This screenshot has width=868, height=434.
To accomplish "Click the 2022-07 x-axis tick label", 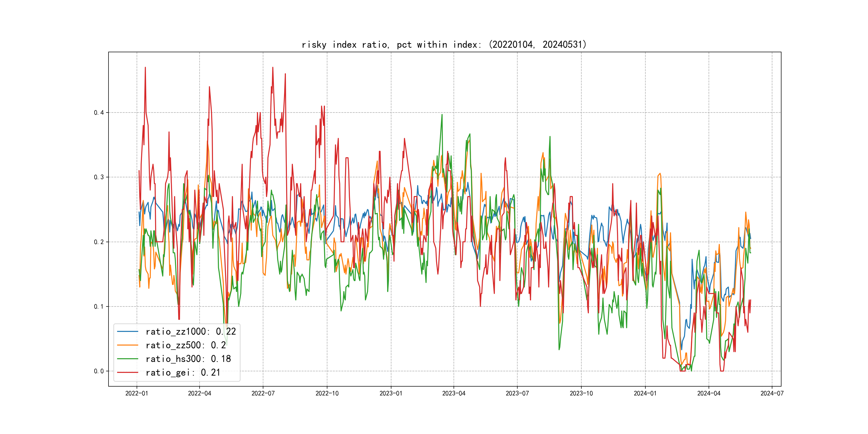I will (263, 393).
